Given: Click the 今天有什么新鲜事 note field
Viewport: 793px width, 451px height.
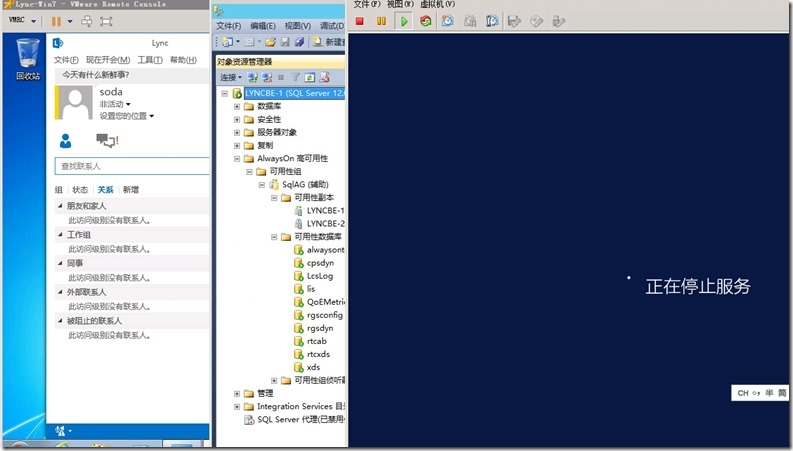Looking at the screenshot, I should pos(133,75).
